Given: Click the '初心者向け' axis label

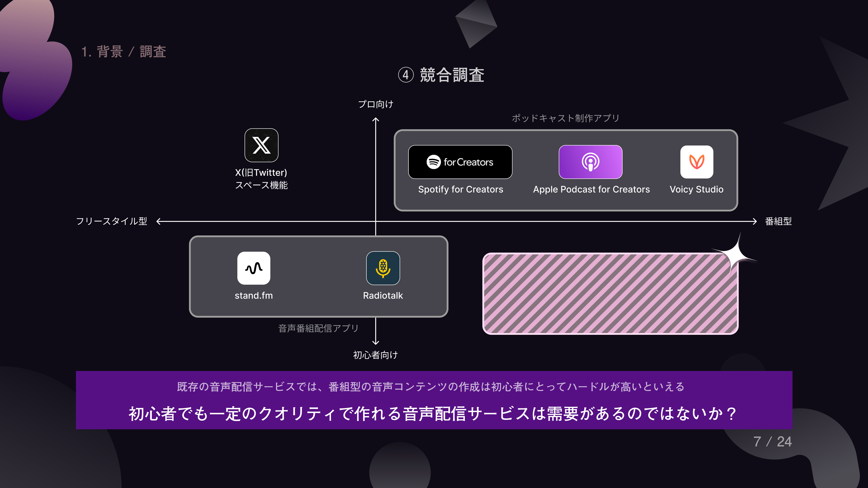Looking at the screenshot, I should (376, 355).
